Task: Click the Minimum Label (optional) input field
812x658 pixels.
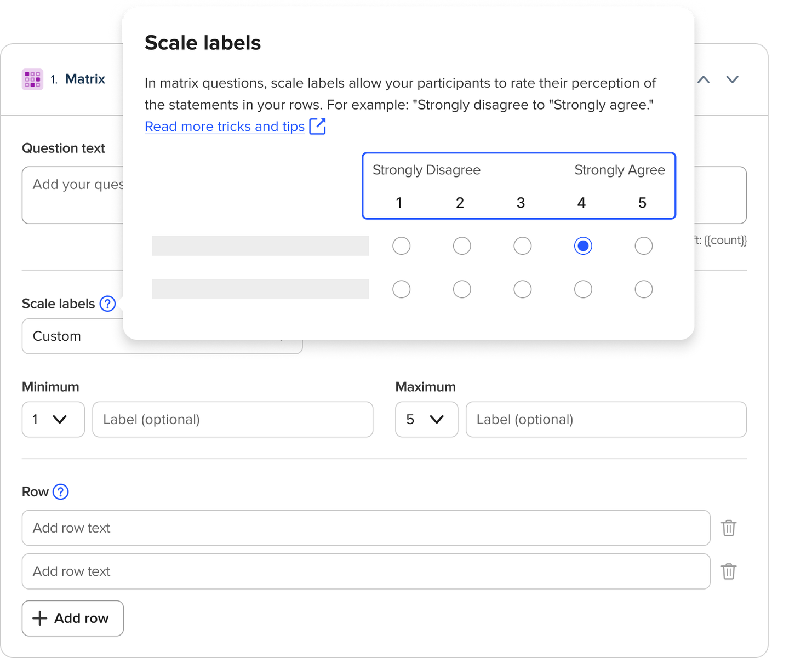Action: coord(232,420)
